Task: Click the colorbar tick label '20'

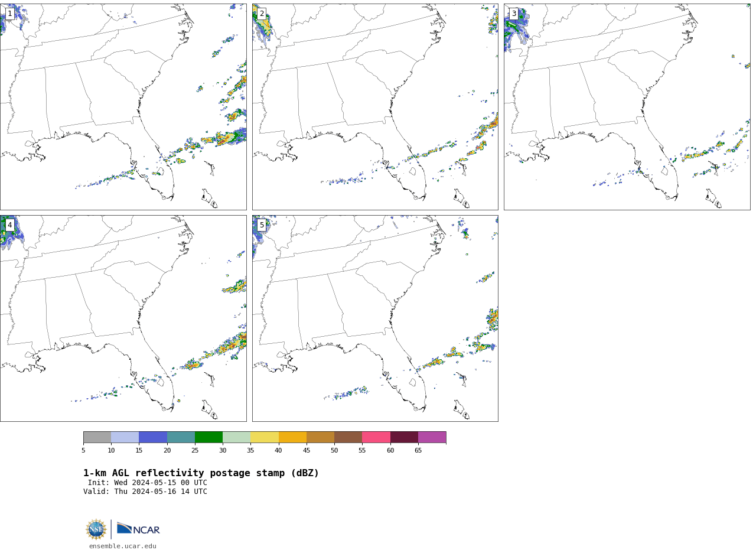Action: tap(167, 451)
